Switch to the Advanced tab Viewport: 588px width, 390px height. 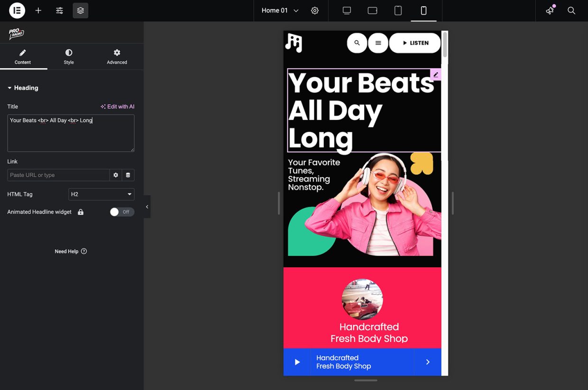pos(117,56)
